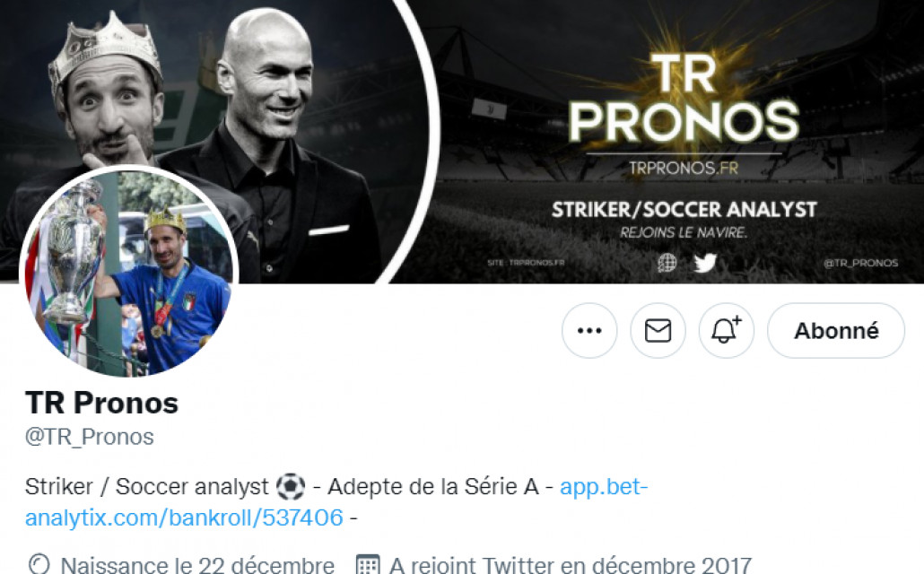Click the Naissance le 22 décembre text
The height and width of the screenshot is (574, 924).
click(197, 565)
